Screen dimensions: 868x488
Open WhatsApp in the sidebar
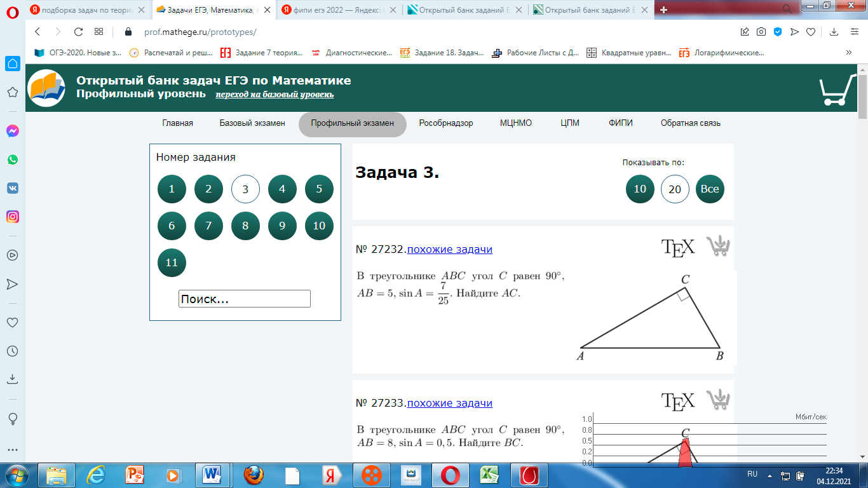click(x=12, y=159)
